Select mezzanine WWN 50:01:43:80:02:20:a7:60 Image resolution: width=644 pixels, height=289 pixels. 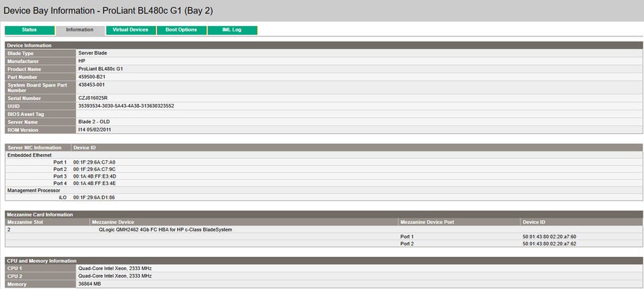click(549, 237)
